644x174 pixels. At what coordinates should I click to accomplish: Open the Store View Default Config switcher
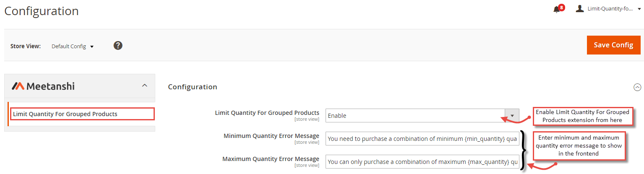(x=72, y=47)
